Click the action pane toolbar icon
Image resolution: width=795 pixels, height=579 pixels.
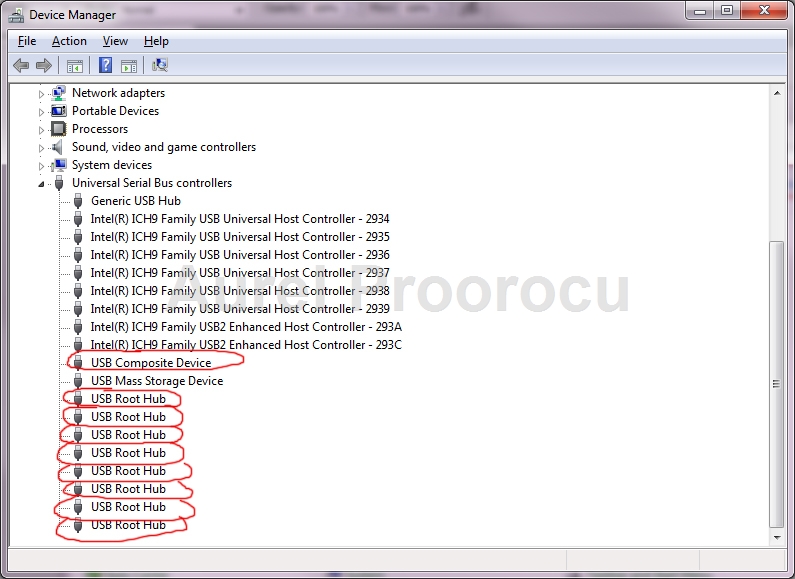tap(129, 65)
